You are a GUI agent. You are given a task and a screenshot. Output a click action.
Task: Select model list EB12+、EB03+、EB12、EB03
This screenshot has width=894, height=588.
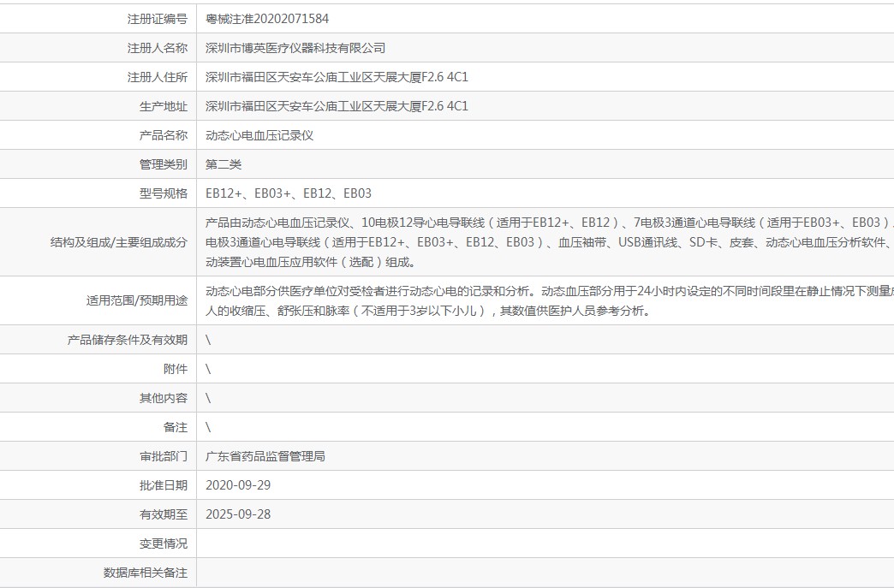(x=289, y=193)
